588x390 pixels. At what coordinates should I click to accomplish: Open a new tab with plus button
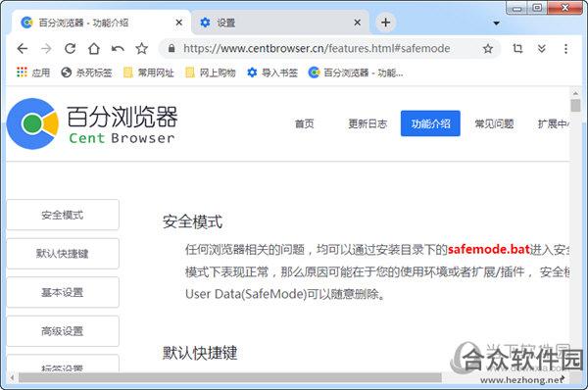(x=385, y=23)
